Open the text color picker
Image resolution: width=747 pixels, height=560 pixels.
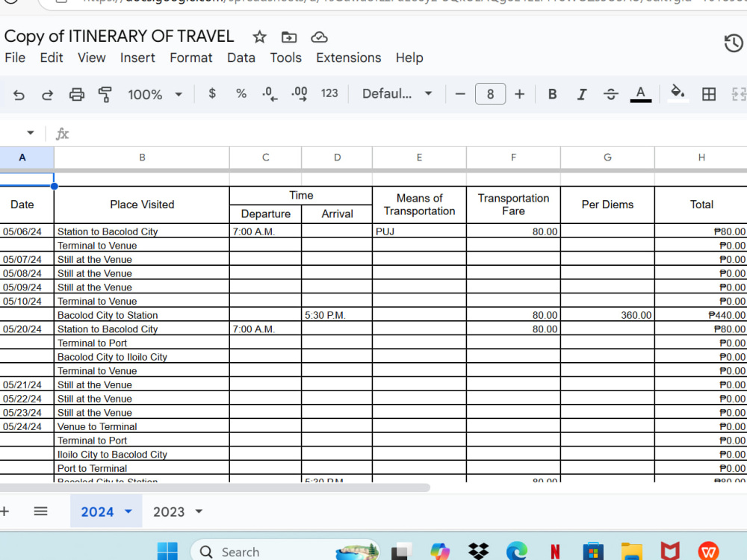coord(641,94)
